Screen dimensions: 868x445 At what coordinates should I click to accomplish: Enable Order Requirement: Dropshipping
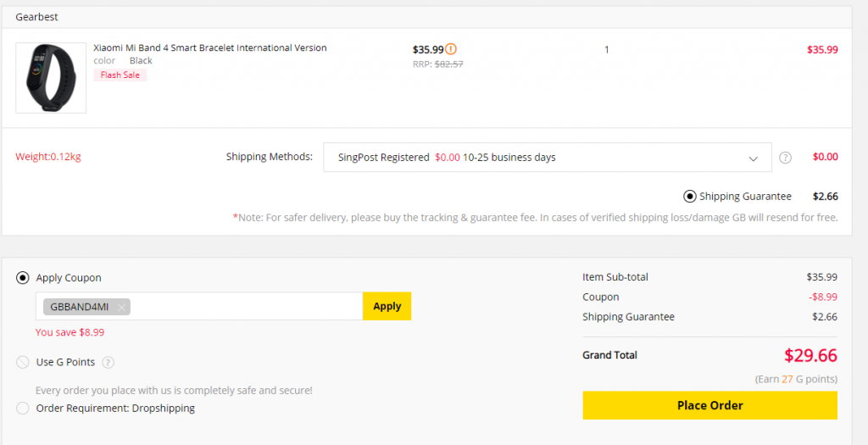pyautogui.click(x=23, y=409)
